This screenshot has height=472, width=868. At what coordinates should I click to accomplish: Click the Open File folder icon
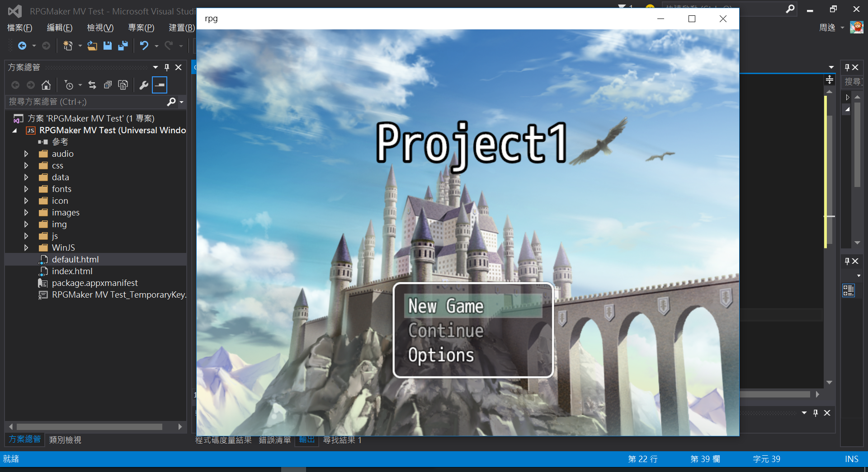pyautogui.click(x=92, y=46)
